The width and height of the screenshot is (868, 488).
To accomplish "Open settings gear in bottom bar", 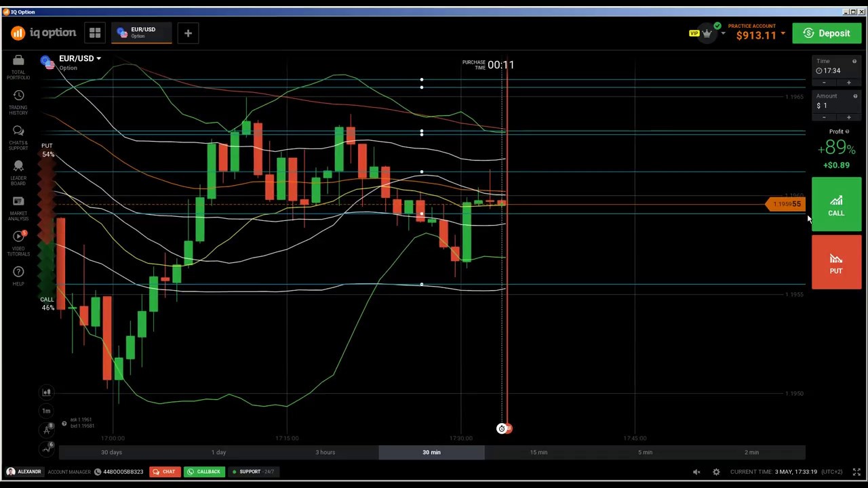I will (x=716, y=472).
